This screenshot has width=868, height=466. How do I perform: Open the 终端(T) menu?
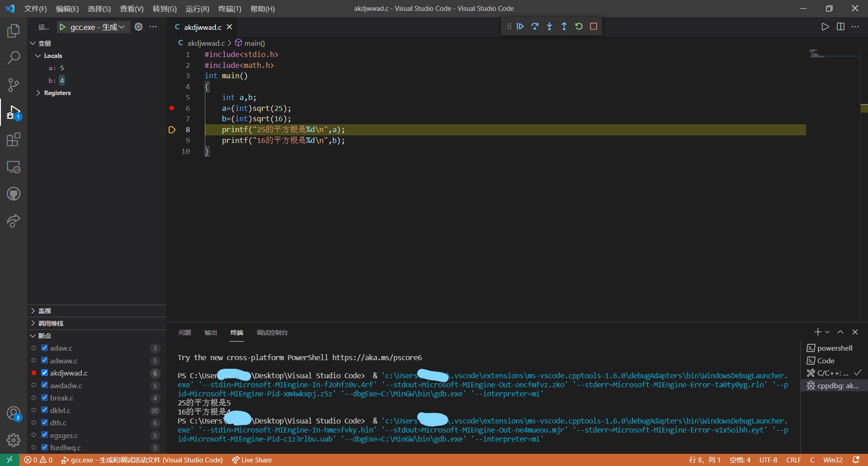click(x=230, y=9)
